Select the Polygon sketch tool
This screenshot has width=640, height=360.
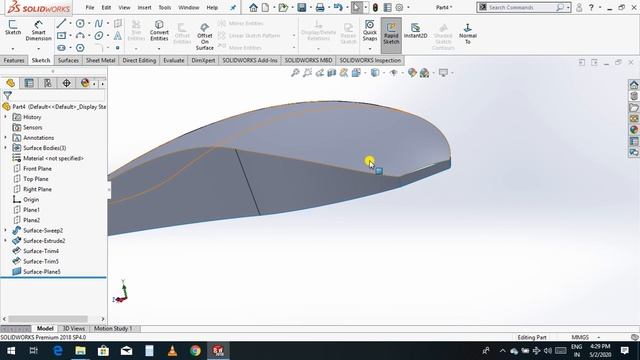80,48
